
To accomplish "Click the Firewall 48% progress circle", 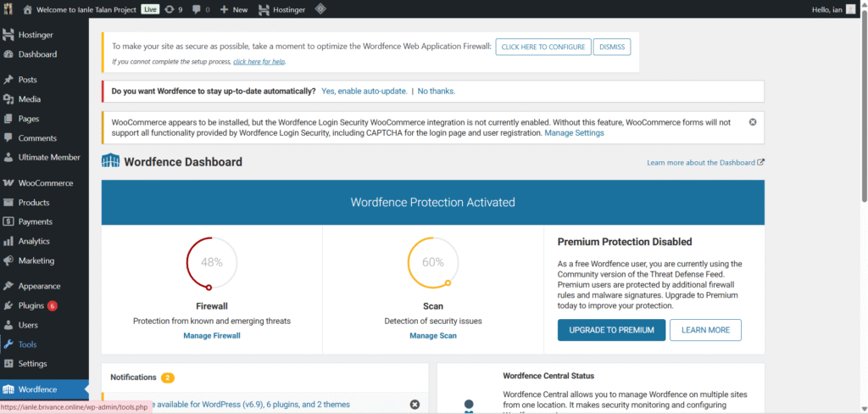I will tap(211, 262).
